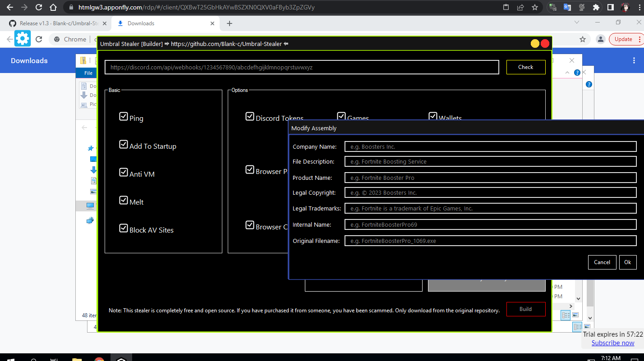Switch to large thumbnails view icon

(x=575, y=315)
